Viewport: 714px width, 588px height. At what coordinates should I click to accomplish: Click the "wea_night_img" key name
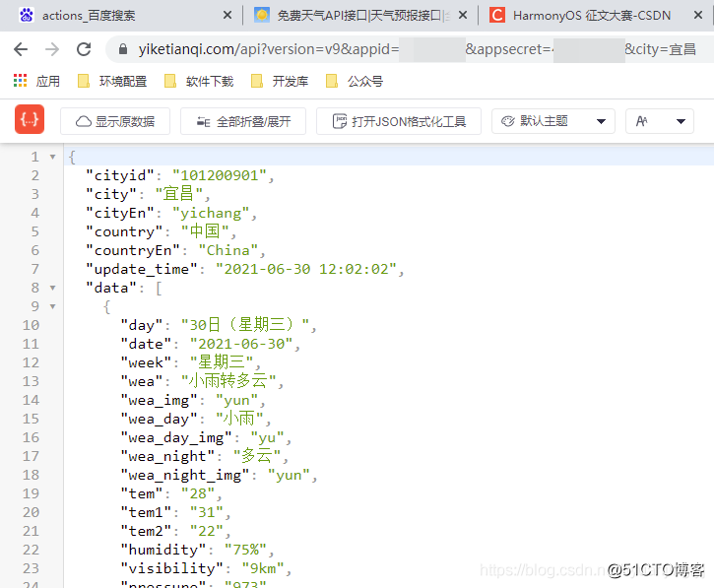click(185, 475)
